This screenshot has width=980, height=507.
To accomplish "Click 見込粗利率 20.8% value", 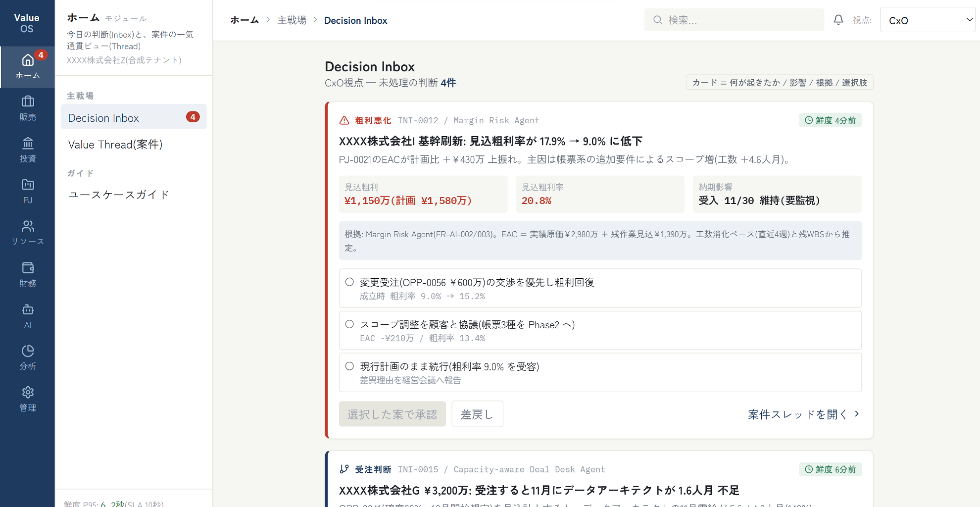I will coord(537,201).
